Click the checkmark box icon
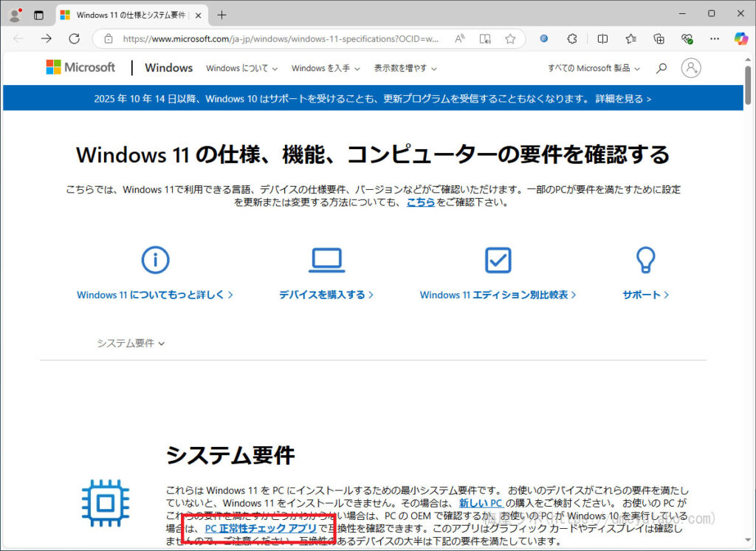Screen dimensions: 756x551 click(x=498, y=260)
